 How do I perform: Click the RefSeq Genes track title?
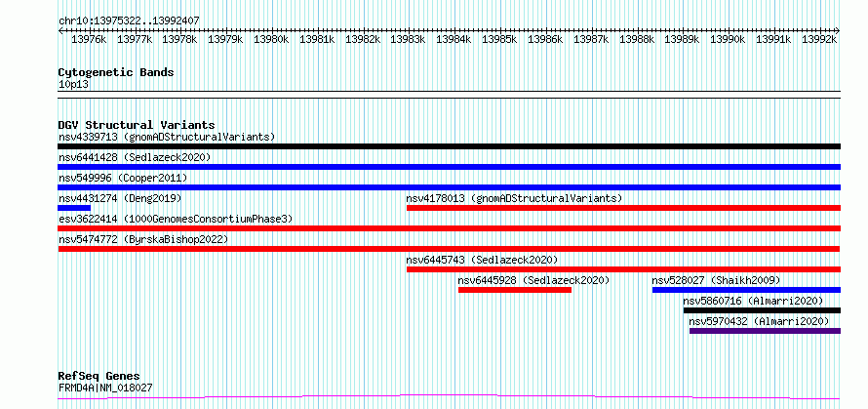(x=99, y=377)
